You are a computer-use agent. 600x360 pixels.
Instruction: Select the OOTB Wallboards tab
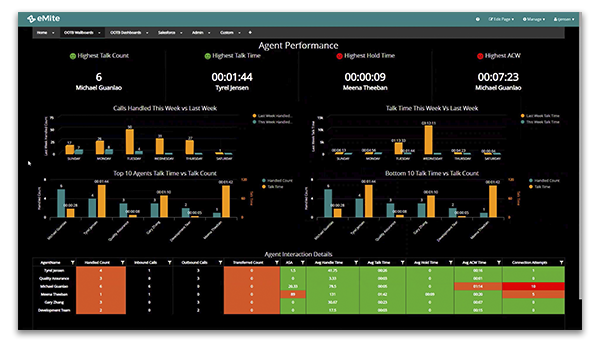click(78, 33)
